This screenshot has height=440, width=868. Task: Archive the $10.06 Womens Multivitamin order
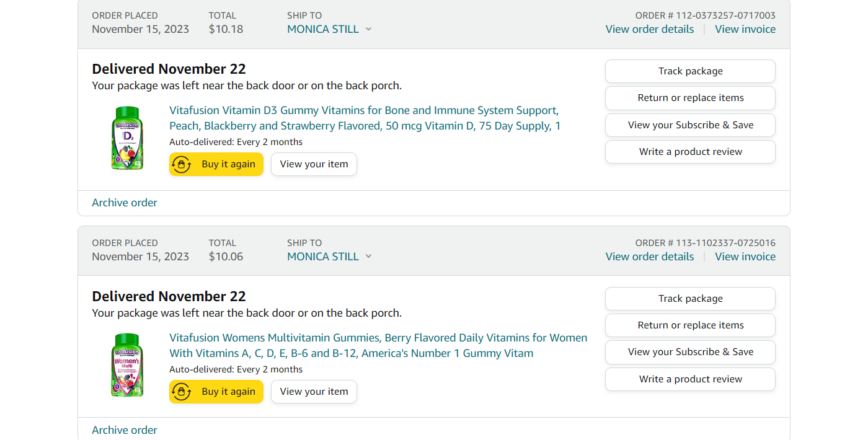click(125, 430)
